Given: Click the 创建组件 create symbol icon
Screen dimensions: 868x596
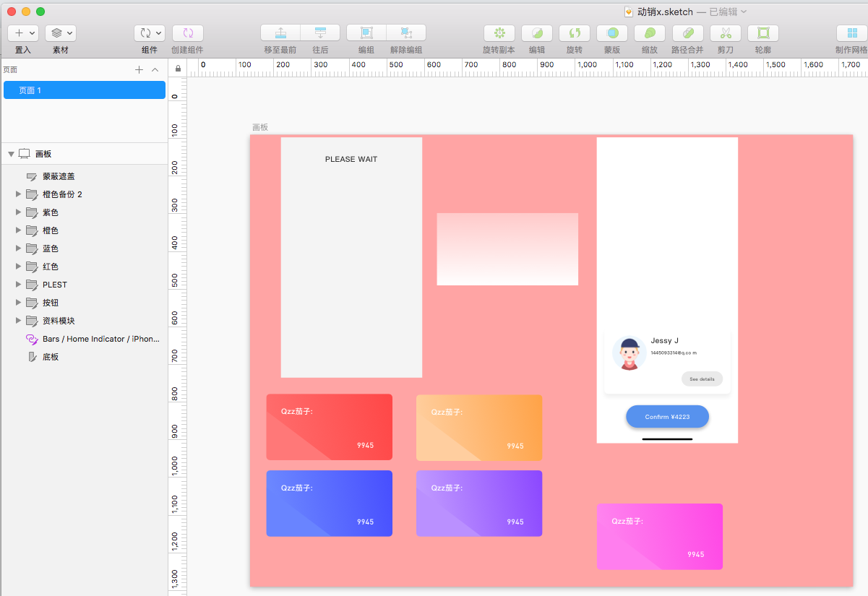Looking at the screenshot, I should tap(188, 33).
